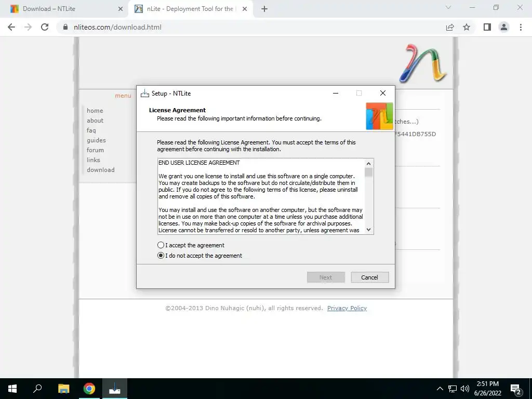The width and height of the screenshot is (532, 399).
Task: Open the Chrome profile menu
Action: (504, 27)
